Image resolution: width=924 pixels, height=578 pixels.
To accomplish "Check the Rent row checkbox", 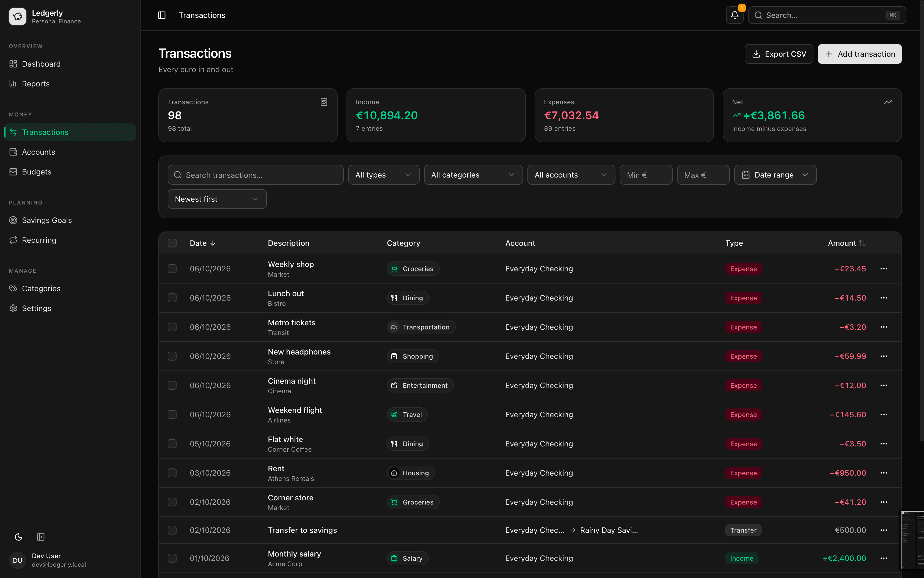I will (172, 473).
